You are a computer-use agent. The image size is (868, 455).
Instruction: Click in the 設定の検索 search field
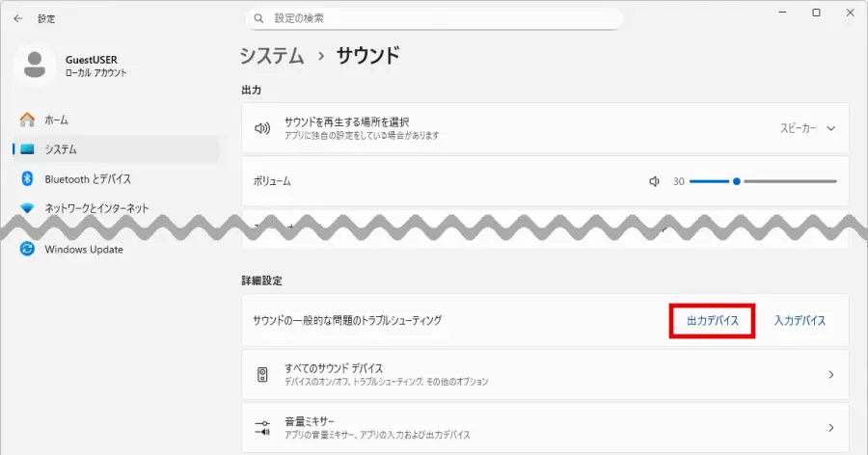point(434,18)
